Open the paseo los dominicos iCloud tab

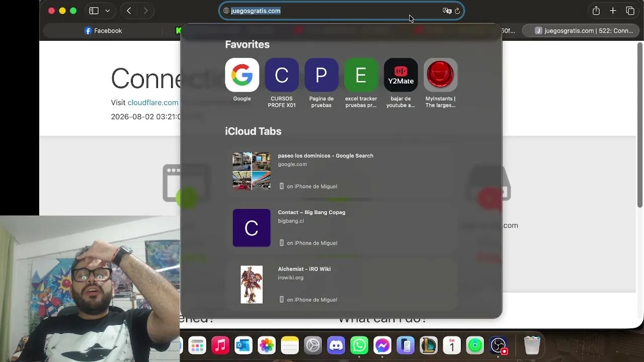[x=341, y=171]
